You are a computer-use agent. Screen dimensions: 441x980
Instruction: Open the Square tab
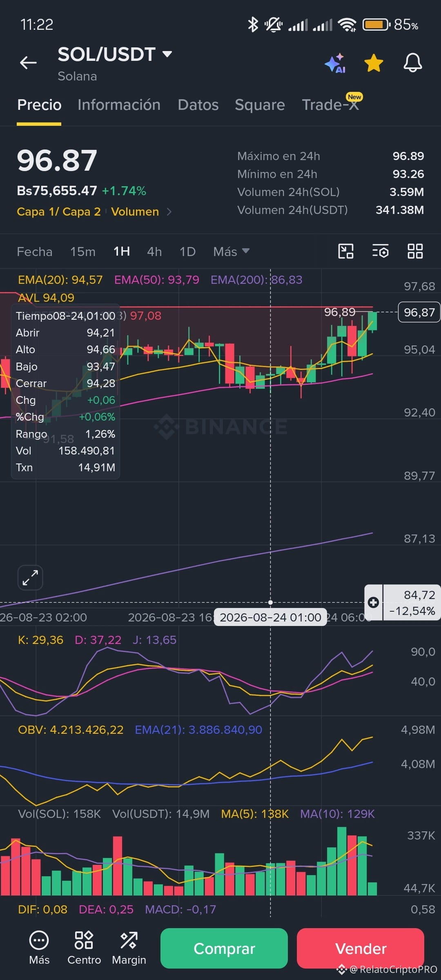[x=260, y=105]
